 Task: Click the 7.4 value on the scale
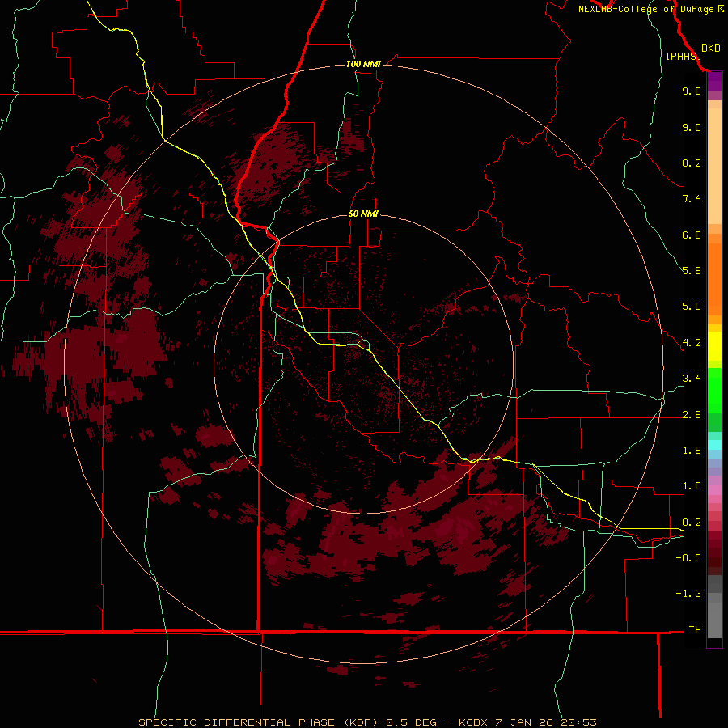(x=692, y=199)
